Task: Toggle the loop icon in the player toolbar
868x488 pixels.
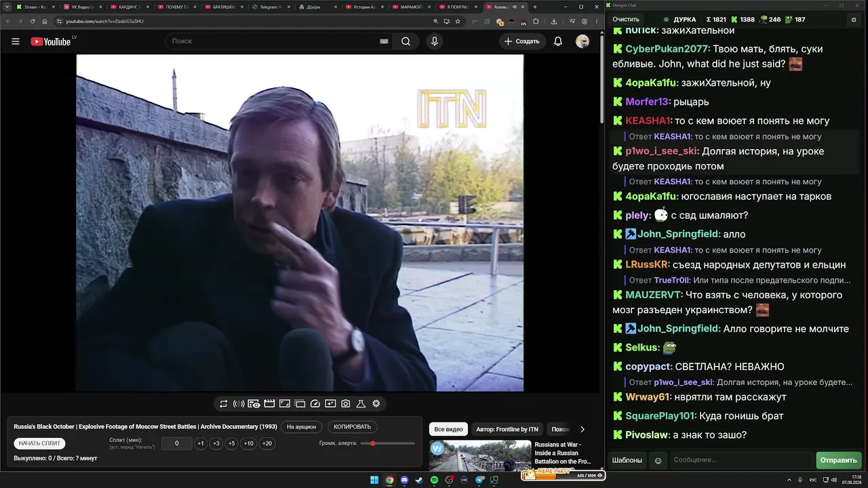Action: (x=223, y=404)
